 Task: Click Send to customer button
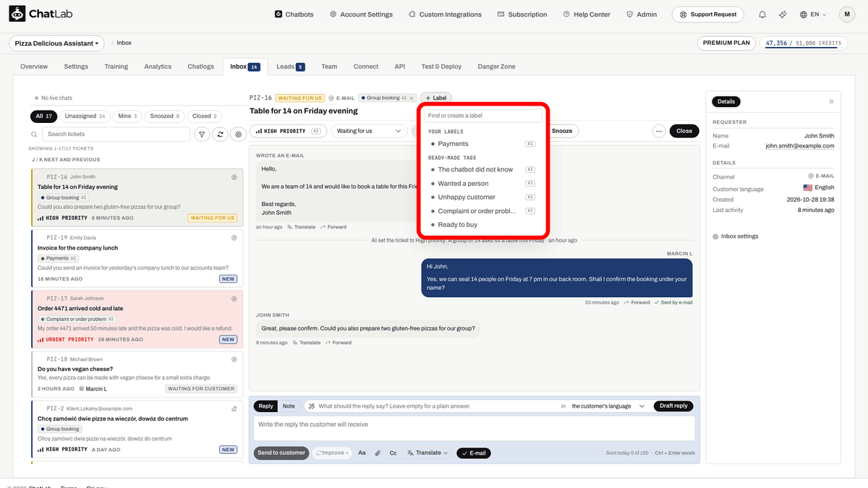pos(281,453)
